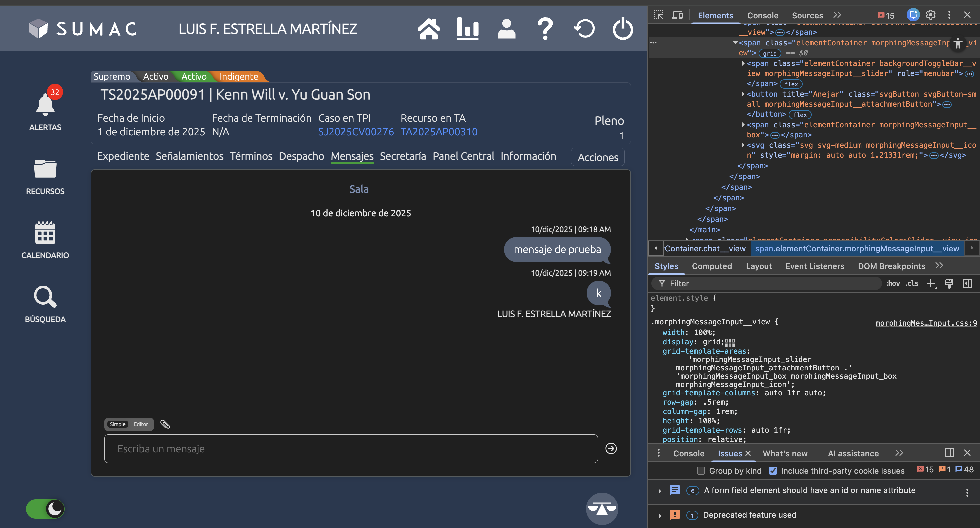
Task: Expand the Deprecated feature used issue
Action: point(660,515)
